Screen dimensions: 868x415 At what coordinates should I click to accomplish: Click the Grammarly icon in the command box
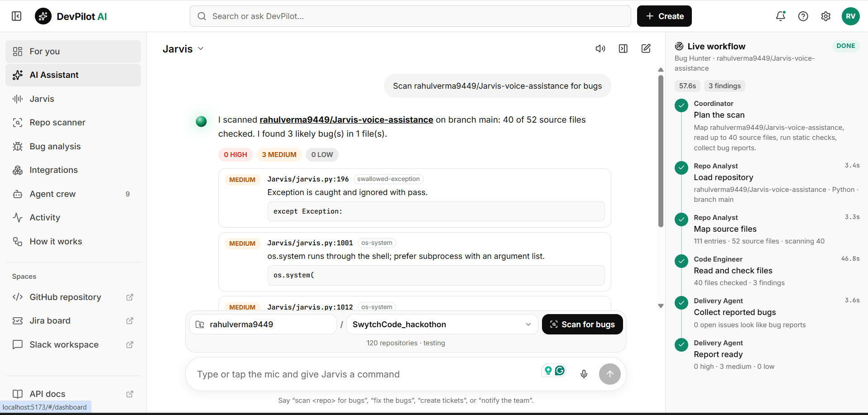coord(560,371)
